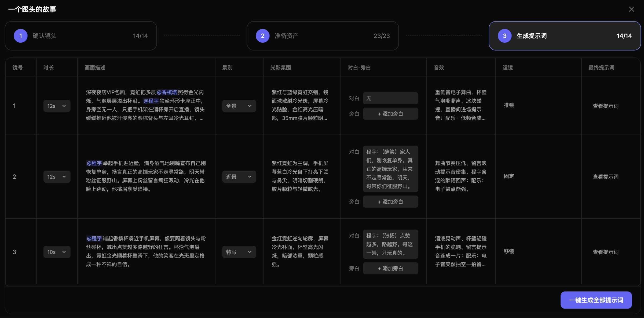Open 近景 shot-size dropdown
The image size is (644, 318).
pos(239,177)
